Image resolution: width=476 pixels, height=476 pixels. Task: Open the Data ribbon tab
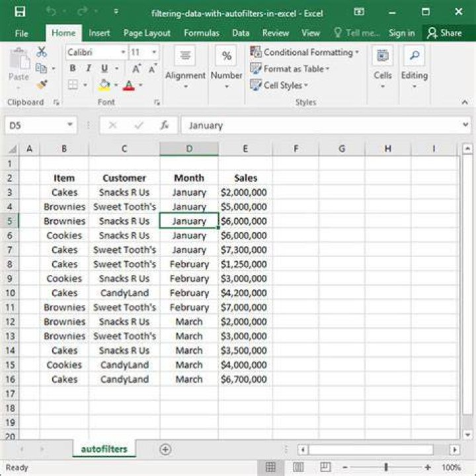coord(241,33)
